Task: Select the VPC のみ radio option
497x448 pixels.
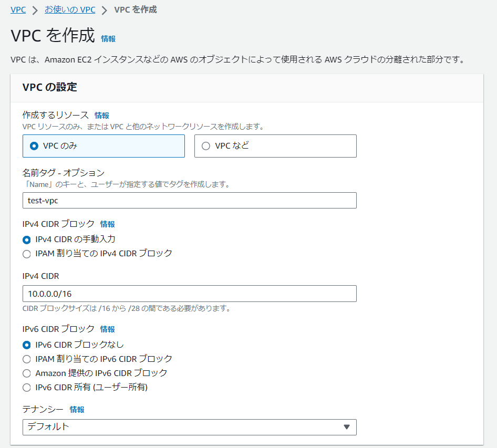Action: (x=35, y=146)
